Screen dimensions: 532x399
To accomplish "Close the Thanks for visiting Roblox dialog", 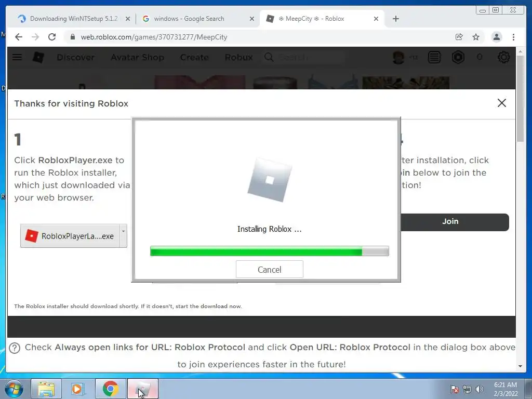I will 501,103.
